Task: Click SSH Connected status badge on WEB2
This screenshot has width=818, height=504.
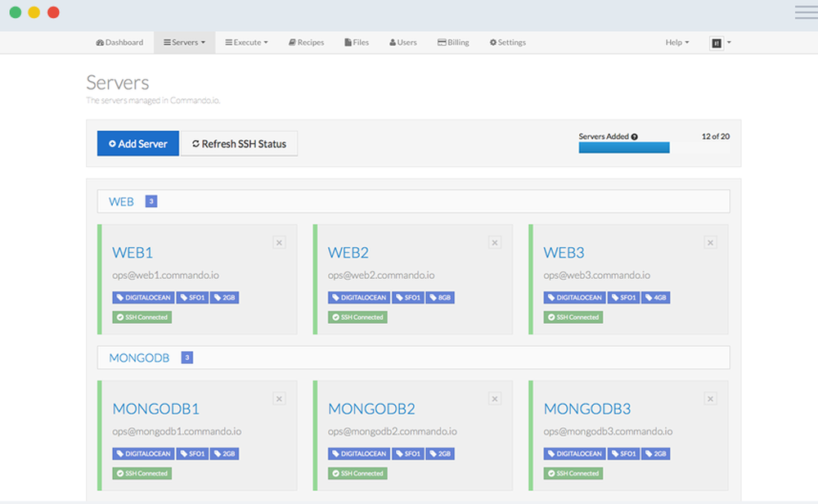Action: 357,317
